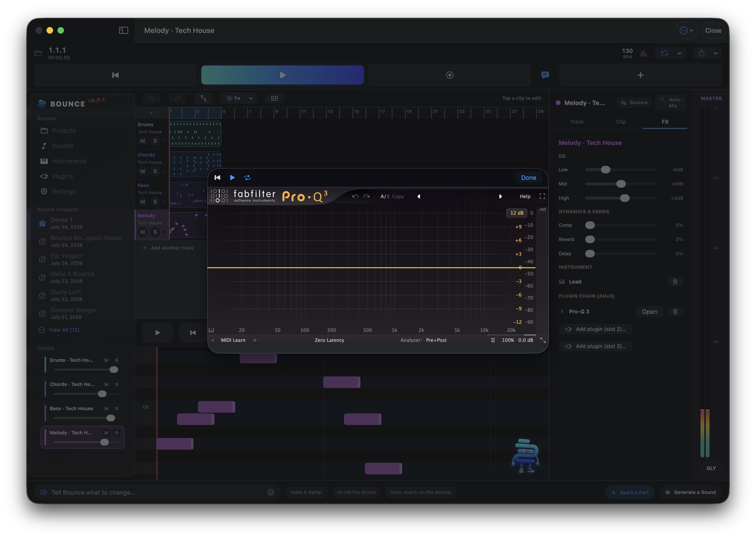Open the loop options dropdown arrow
Image resolution: width=756 pixels, height=539 pixels.
pyautogui.click(x=679, y=53)
